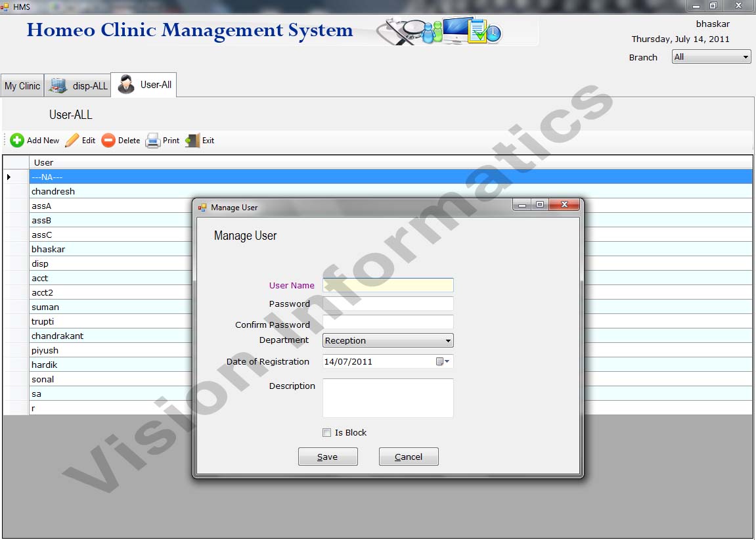756x540 pixels.
Task: Click the Exit toolbar label
Action: (208, 141)
